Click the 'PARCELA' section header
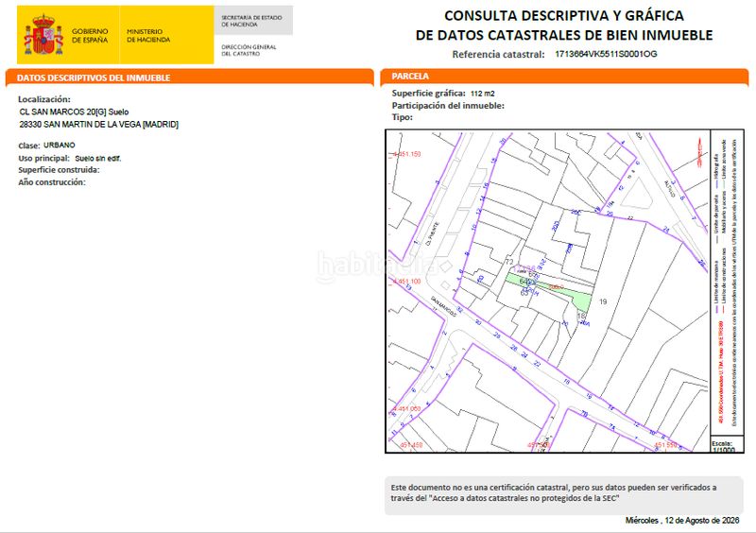756x533 pixels. click(410, 77)
